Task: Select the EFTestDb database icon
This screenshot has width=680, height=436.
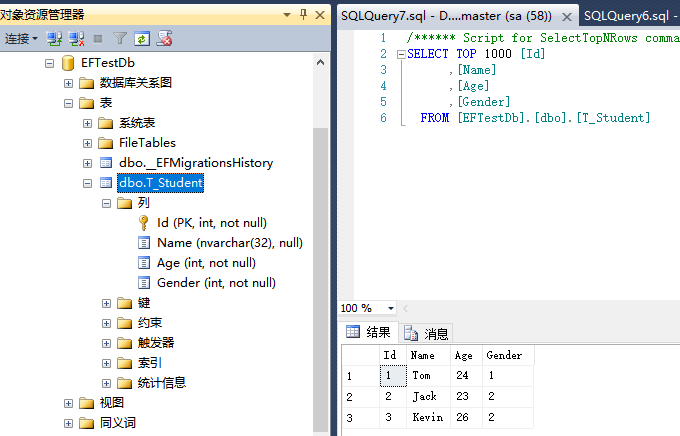Action: 68,63
